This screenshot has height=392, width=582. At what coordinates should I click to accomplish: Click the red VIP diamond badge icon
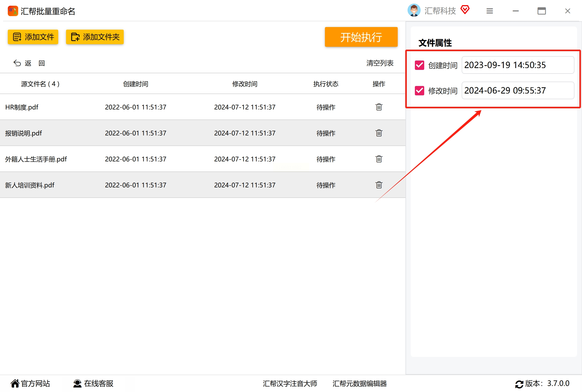(465, 10)
